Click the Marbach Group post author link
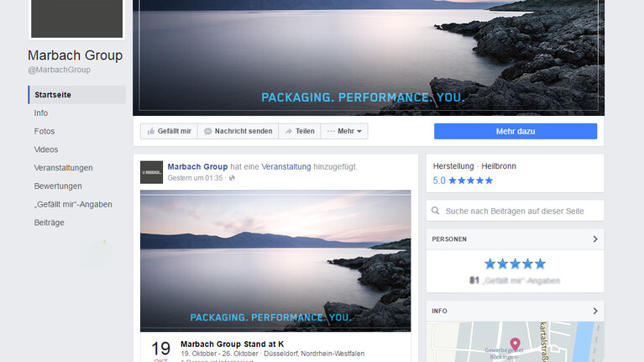 pos(197,166)
